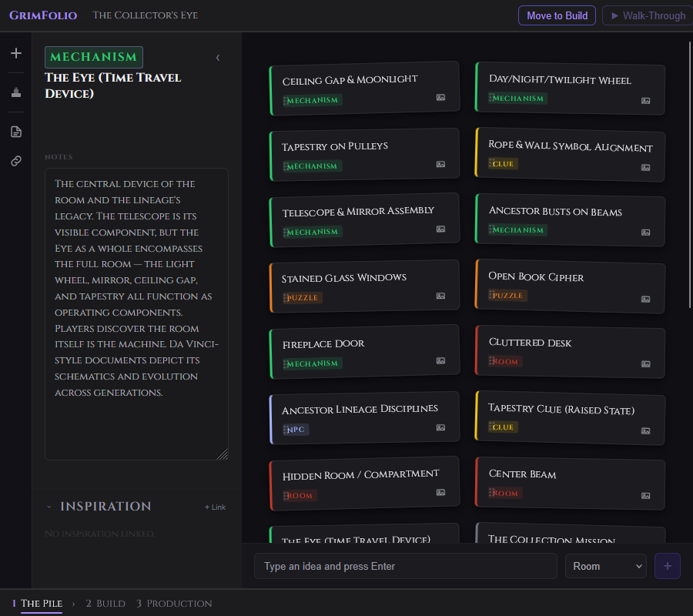Open the Ceiling Gap & Moonlight card
Screen dimensions: 693x616
[365, 89]
